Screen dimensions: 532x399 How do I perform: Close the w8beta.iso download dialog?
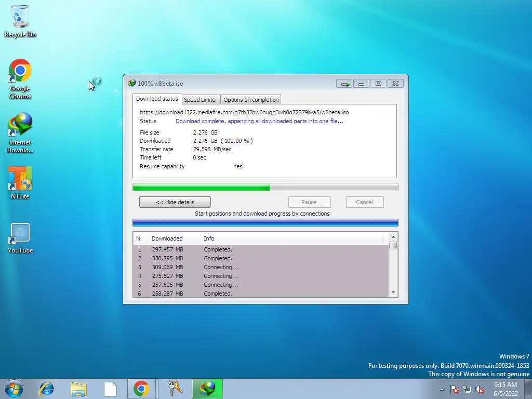pyautogui.click(x=395, y=84)
